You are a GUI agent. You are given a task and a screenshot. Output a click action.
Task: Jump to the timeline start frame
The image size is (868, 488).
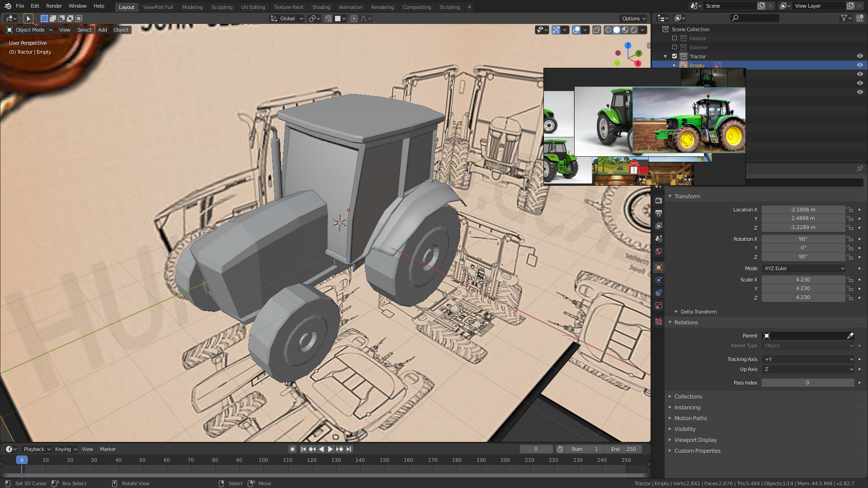[303, 449]
